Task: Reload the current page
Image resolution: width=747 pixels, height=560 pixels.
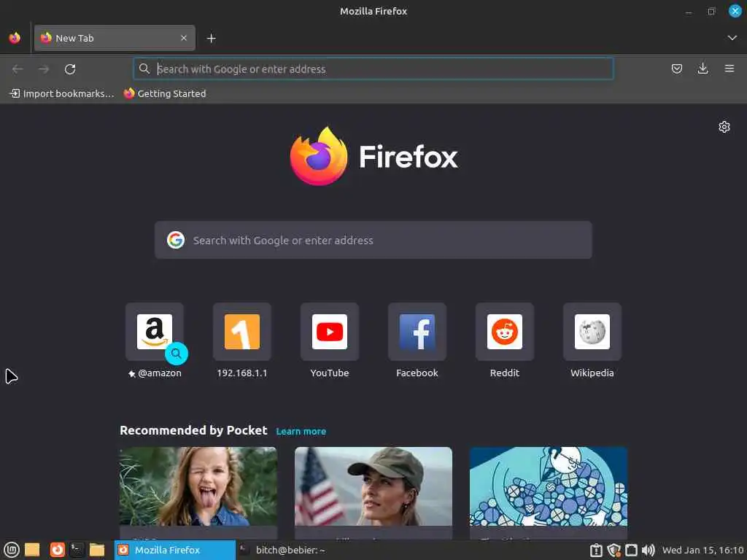Action: point(70,69)
